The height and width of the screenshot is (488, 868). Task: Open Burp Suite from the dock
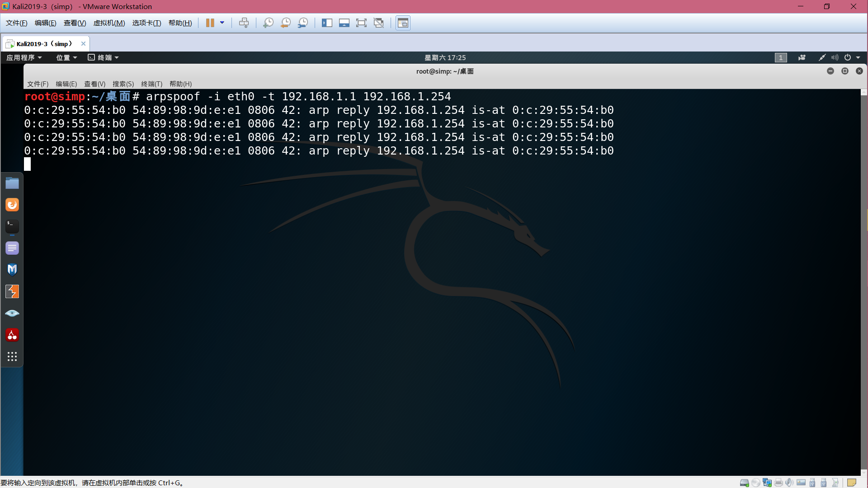click(12, 291)
